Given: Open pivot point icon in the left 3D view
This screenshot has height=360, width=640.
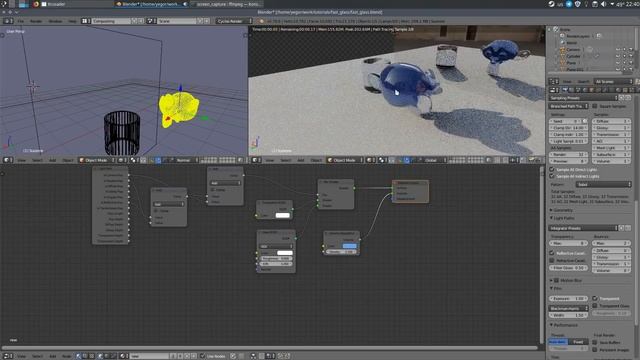Looking at the screenshot, I should coord(134,160).
